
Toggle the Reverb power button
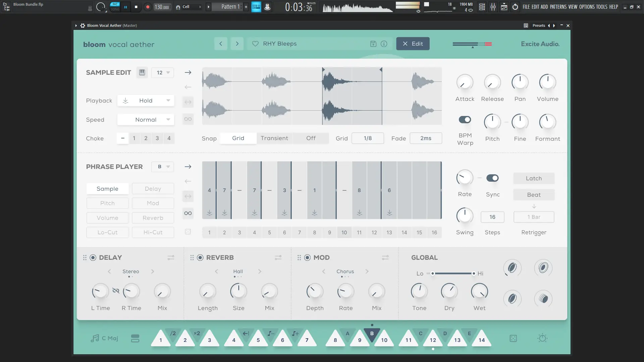tap(200, 257)
